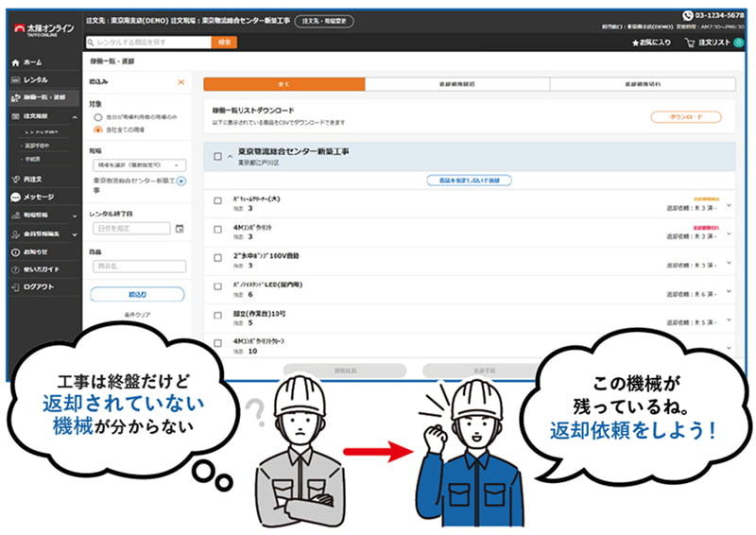This screenshot has height=535, width=756.
Task: Click the お知らせ notification icon
Action: click(x=15, y=251)
